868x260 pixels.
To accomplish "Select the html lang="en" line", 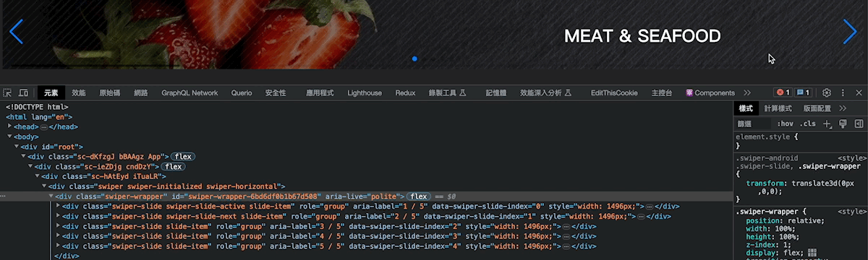I will [x=39, y=117].
